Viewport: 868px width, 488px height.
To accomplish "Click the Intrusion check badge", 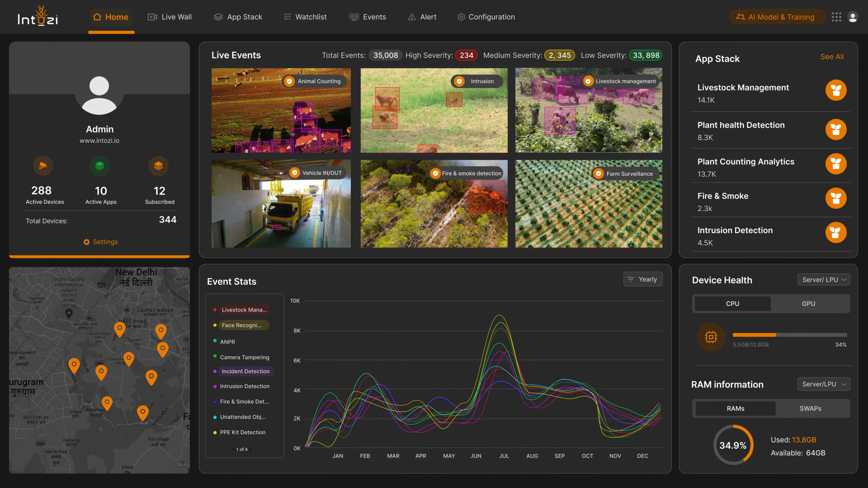I will pos(459,81).
